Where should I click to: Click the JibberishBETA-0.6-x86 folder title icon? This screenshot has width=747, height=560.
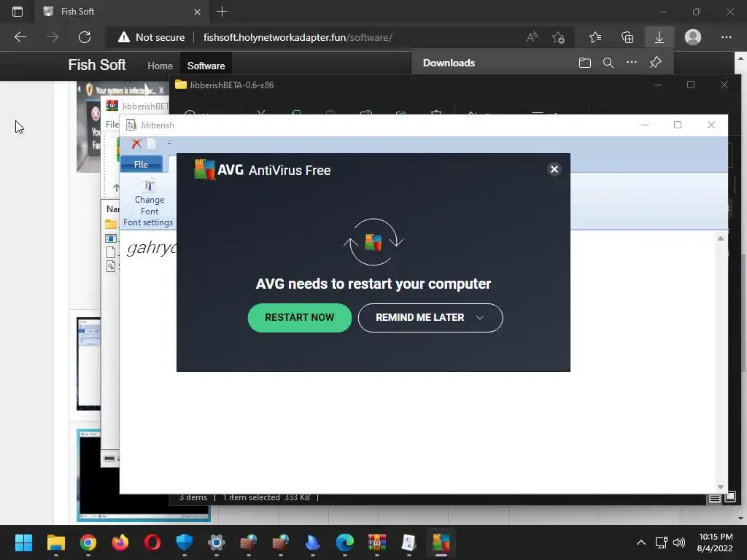(x=181, y=85)
